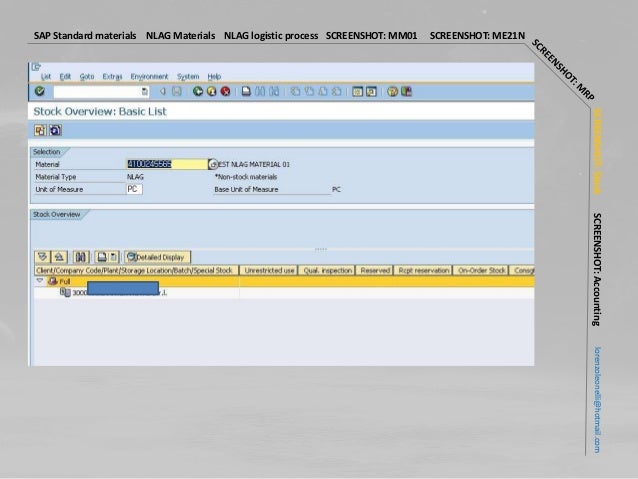The width and height of the screenshot is (638, 479).
Task: Open the Environment menu
Action: [x=149, y=77]
